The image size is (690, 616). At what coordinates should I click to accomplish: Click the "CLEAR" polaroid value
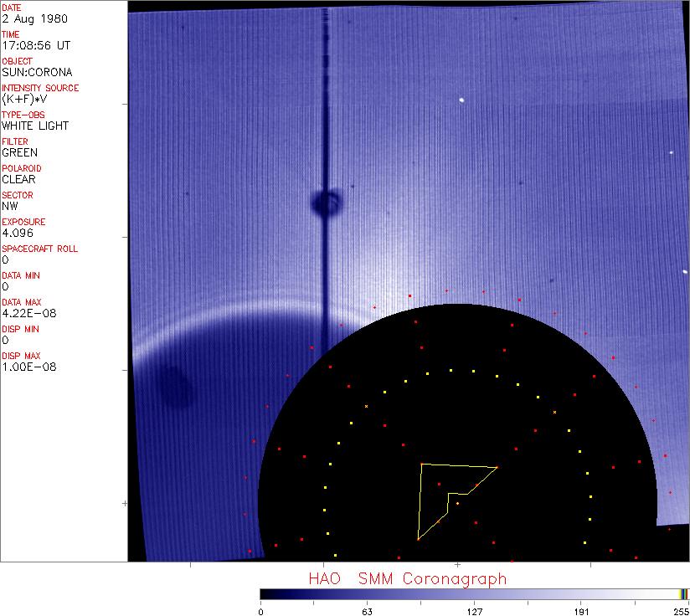pos(19,179)
